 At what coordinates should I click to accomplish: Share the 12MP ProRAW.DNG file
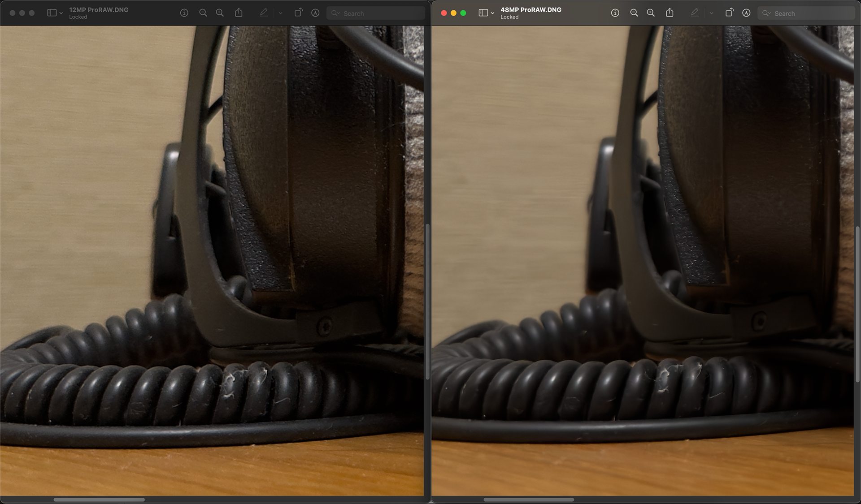click(239, 13)
